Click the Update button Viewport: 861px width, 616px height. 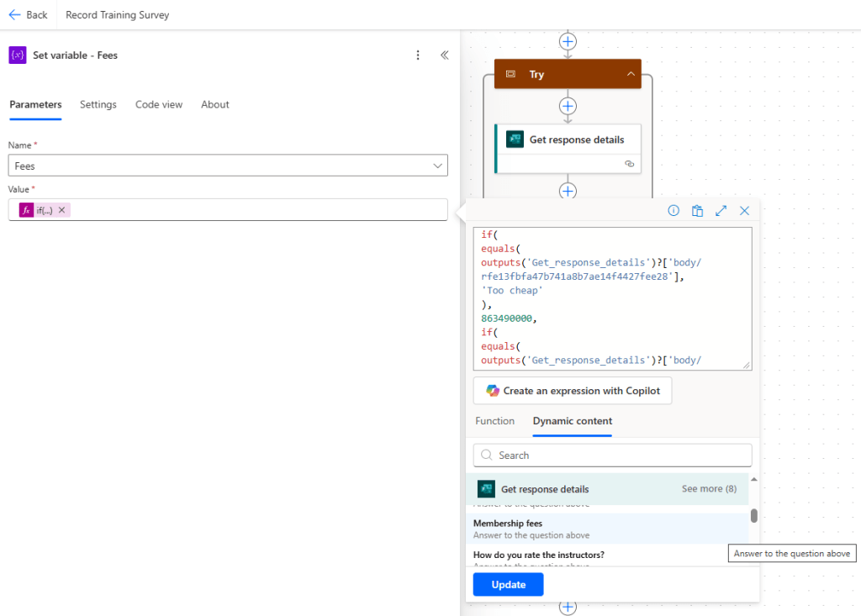508,585
